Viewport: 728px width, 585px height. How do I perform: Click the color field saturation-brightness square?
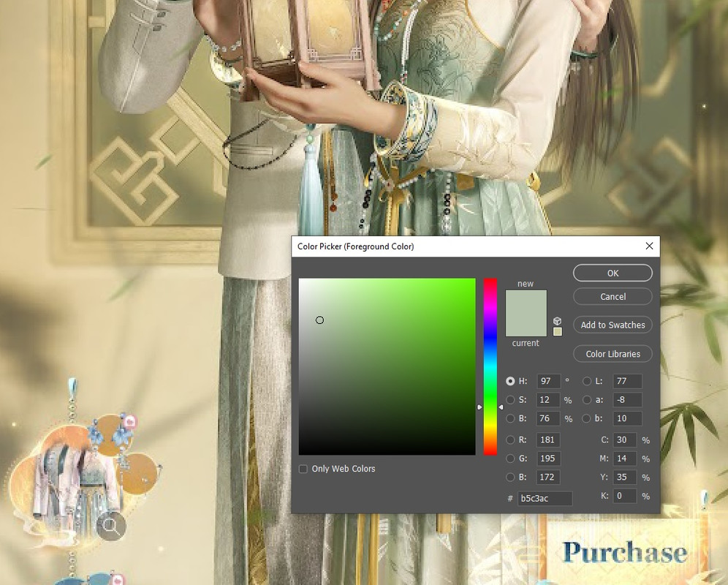(x=387, y=366)
